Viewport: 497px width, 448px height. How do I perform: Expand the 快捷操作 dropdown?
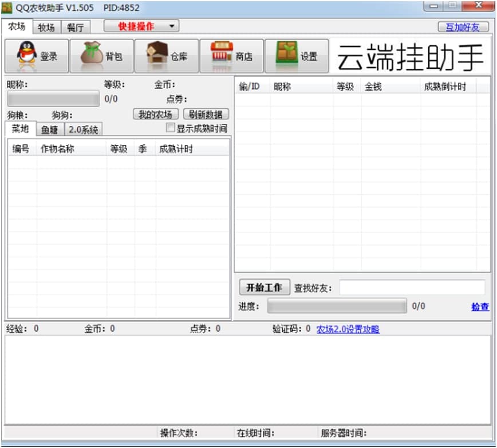click(x=141, y=26)
